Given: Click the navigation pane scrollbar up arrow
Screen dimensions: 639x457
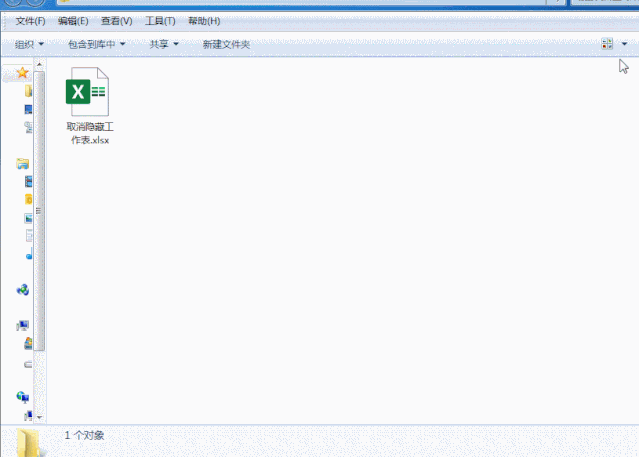Looking at the screenshot, I should coord(40,65).
